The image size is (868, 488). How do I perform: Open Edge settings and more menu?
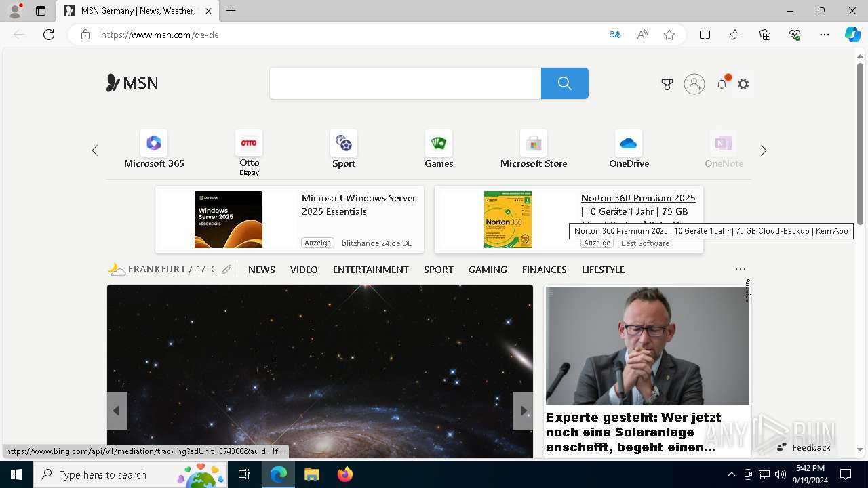pyautogui.click(x=825, y=35)
